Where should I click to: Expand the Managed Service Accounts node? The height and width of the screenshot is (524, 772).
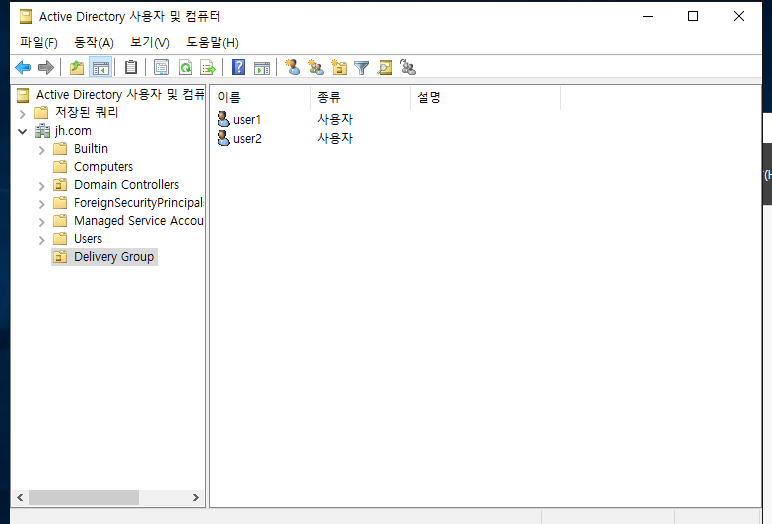(x=42, y=222)
